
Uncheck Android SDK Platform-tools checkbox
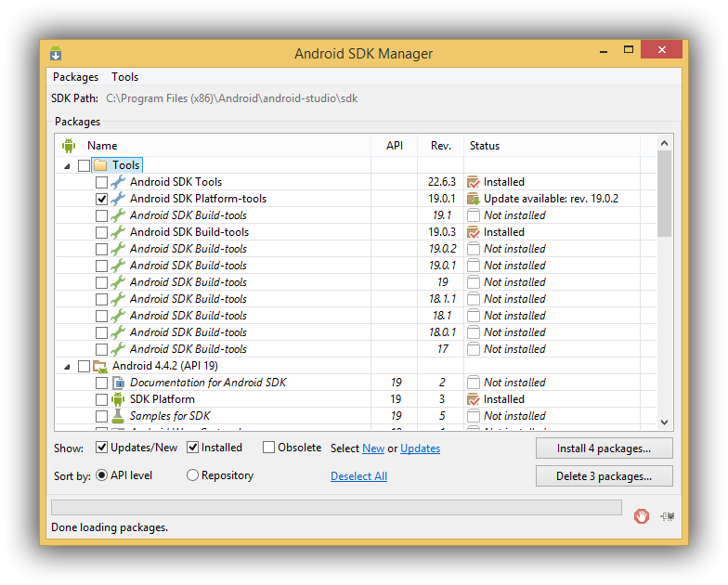pyautogui.click(x=102, y=199)
